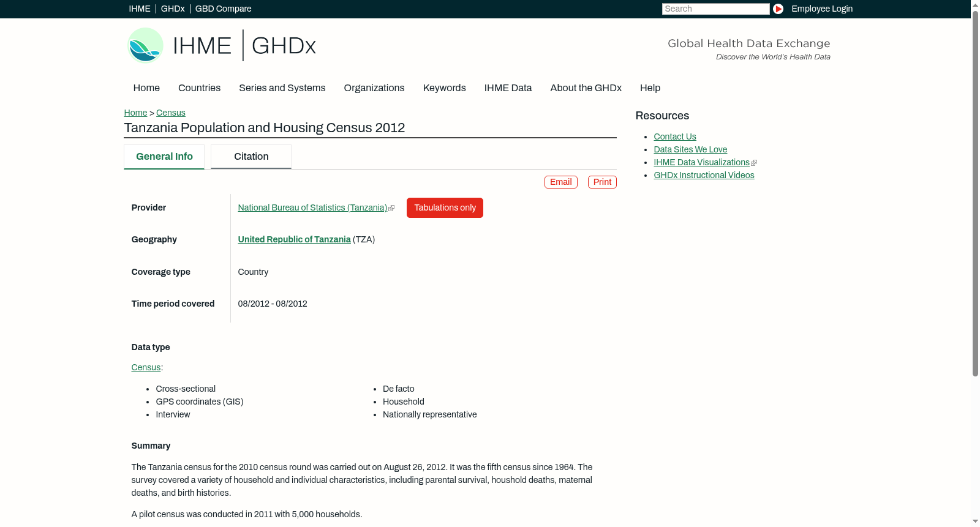Click the '08/2012 - 08/2012' time period value

[273, 304]
